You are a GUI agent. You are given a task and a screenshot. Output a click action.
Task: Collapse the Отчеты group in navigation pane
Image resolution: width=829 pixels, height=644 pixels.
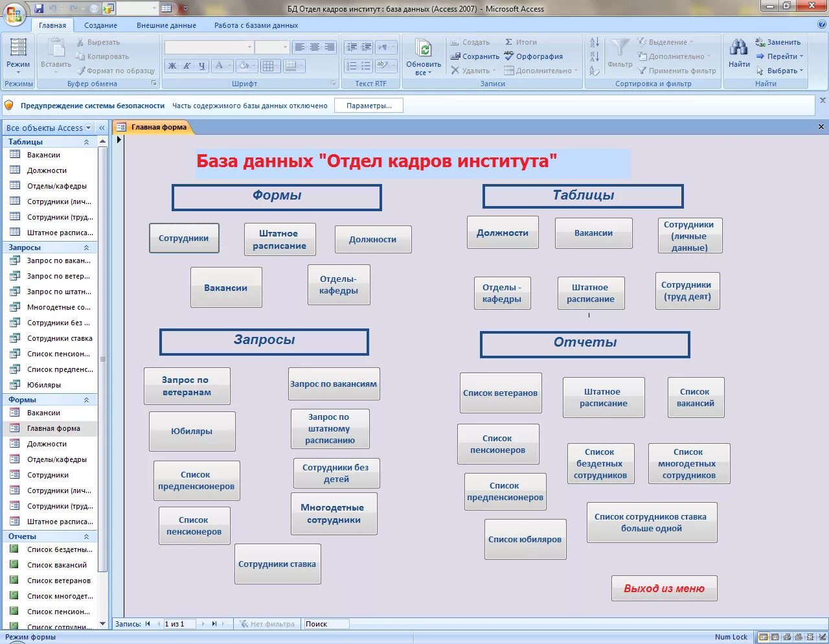(x=86, y=536)
